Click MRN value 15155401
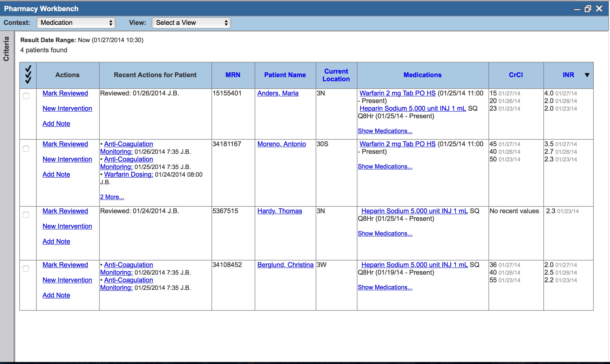The width and height of the screenshot is (610, 364). 227,93
